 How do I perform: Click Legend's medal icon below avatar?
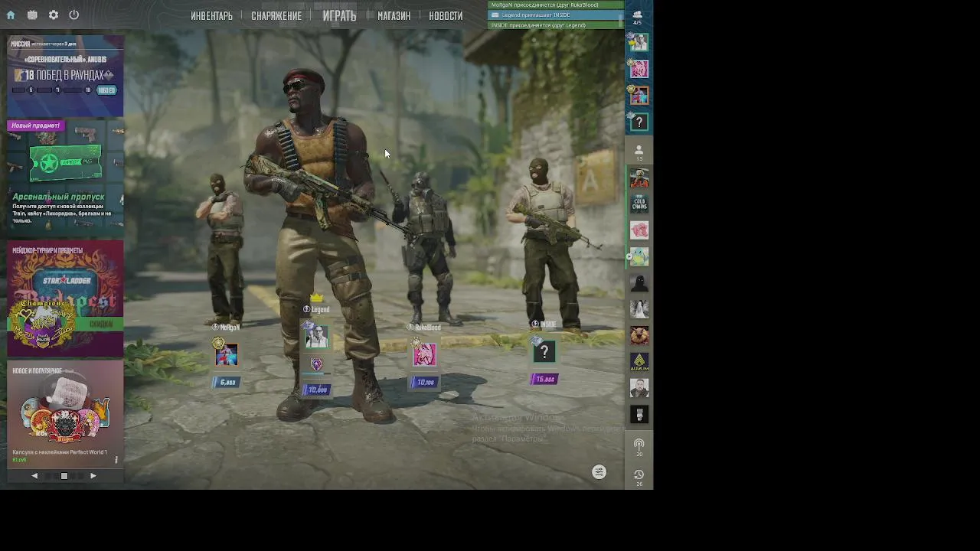tap(316, 364)
